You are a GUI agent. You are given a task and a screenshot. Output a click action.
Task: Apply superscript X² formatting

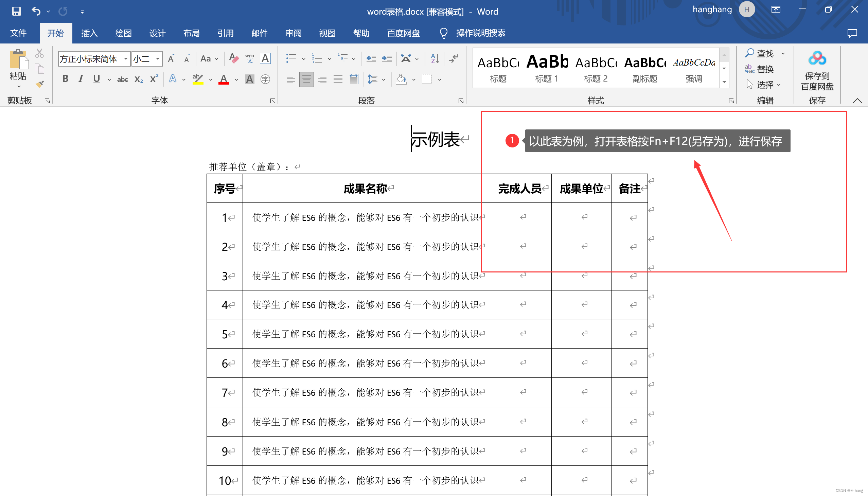[154, 79]
